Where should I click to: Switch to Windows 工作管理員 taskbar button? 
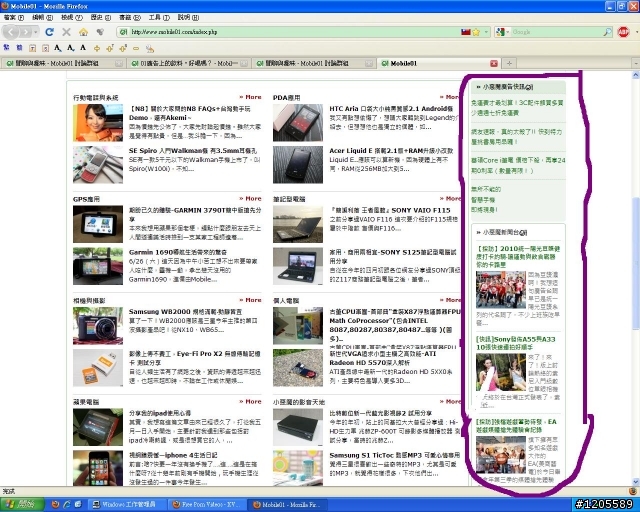pyautogui.click(x=128, y=504)
